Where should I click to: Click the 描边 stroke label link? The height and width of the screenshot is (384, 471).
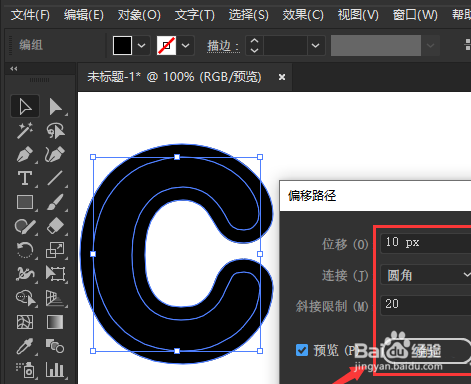point(223,46)
